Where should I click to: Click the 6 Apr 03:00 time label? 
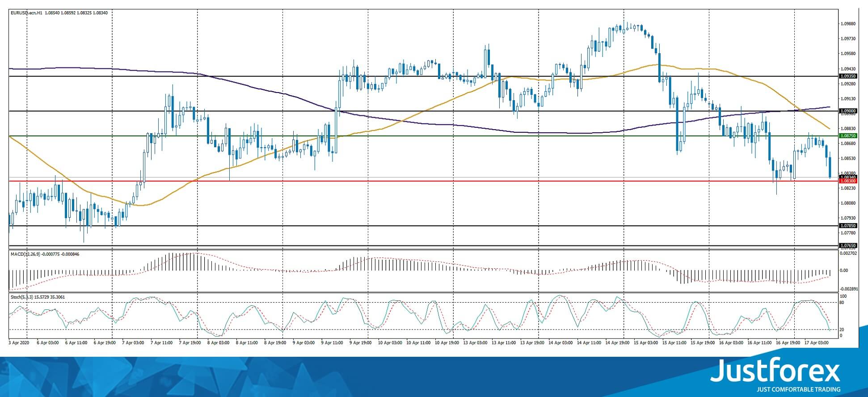coord(48,343)
